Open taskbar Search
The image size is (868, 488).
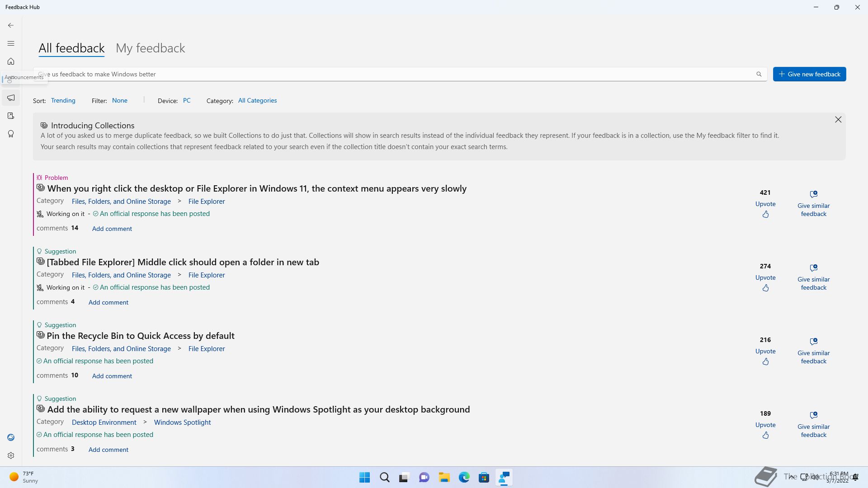click(384, 478)
